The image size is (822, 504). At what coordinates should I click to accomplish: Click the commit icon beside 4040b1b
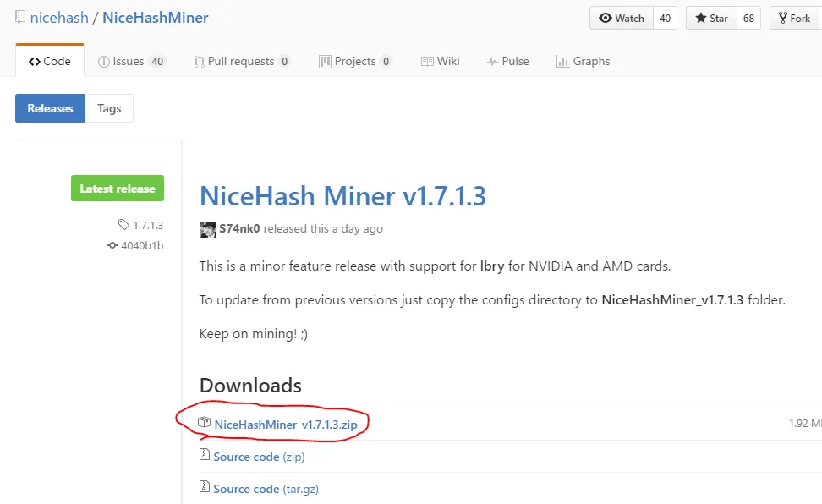tap(112, 245)
